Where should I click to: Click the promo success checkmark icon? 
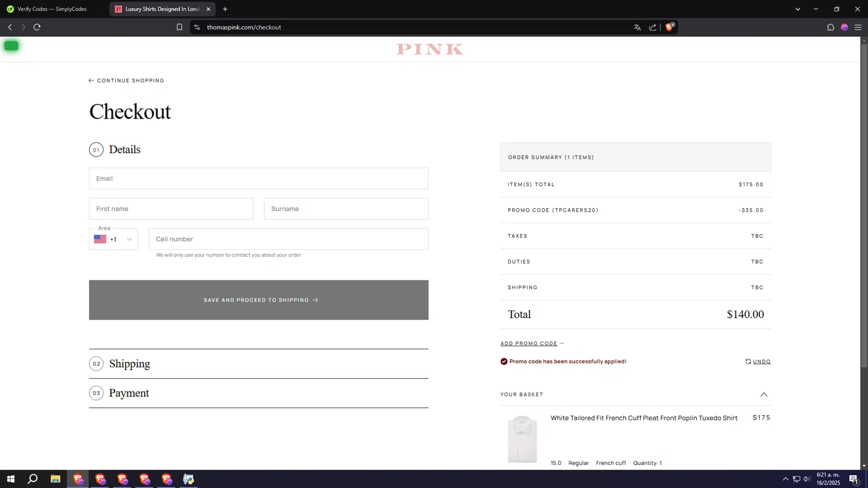point(504,361)
